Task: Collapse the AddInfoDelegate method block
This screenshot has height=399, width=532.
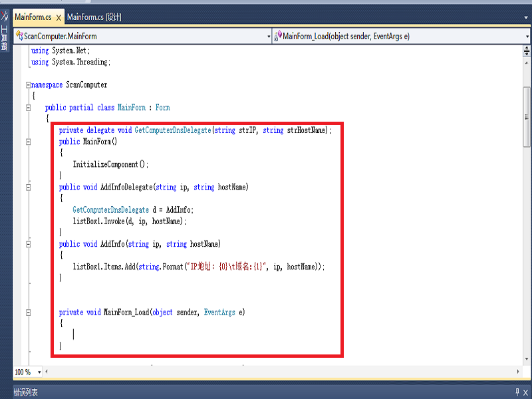Action: click(29, 188)
